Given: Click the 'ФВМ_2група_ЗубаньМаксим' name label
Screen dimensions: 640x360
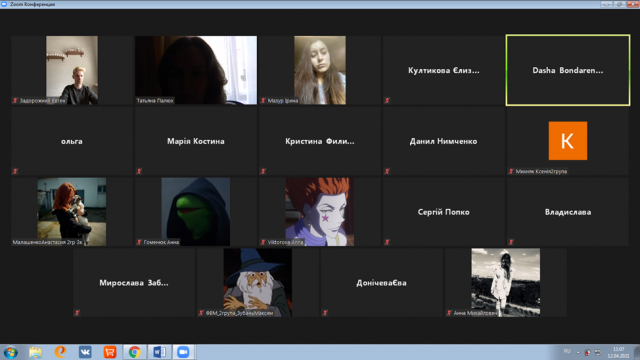Looking at the screenshot, I should click(239, 313).
